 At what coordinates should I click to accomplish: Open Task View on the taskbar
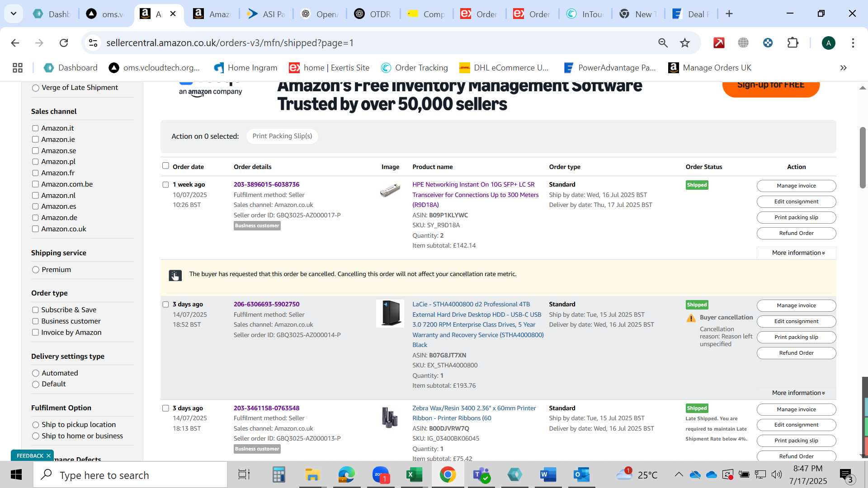pyautogui.click(x=244, y=475)
